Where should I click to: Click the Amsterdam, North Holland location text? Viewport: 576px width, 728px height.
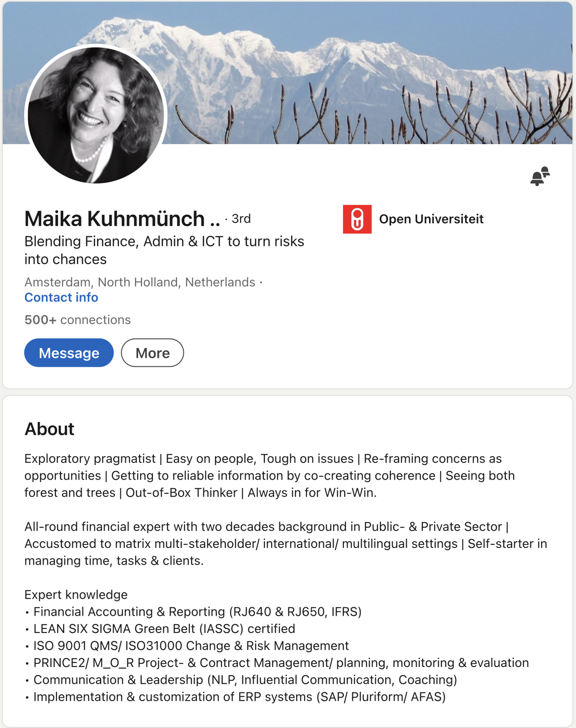pos(140,282)
